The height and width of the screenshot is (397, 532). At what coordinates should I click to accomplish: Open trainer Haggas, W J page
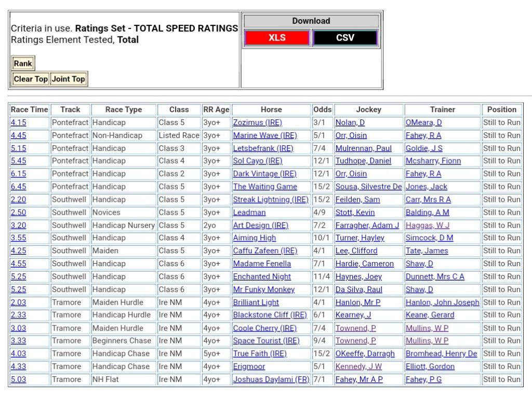coord(428,225)
